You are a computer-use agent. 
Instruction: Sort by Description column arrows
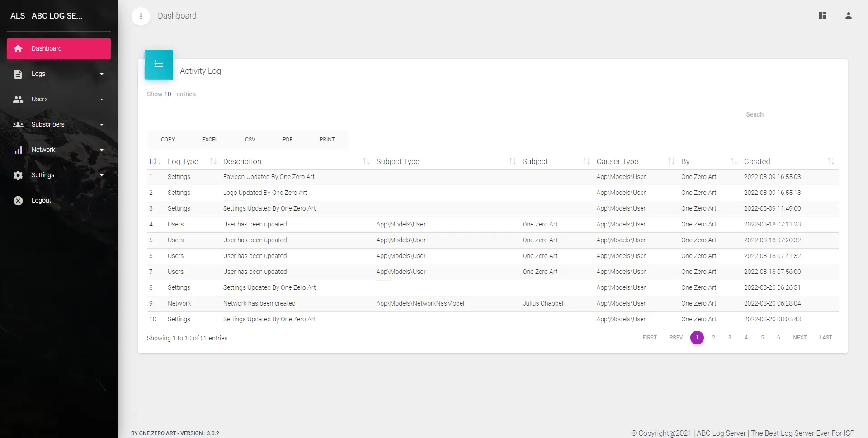pyautogui.click(x=366, y=161)
